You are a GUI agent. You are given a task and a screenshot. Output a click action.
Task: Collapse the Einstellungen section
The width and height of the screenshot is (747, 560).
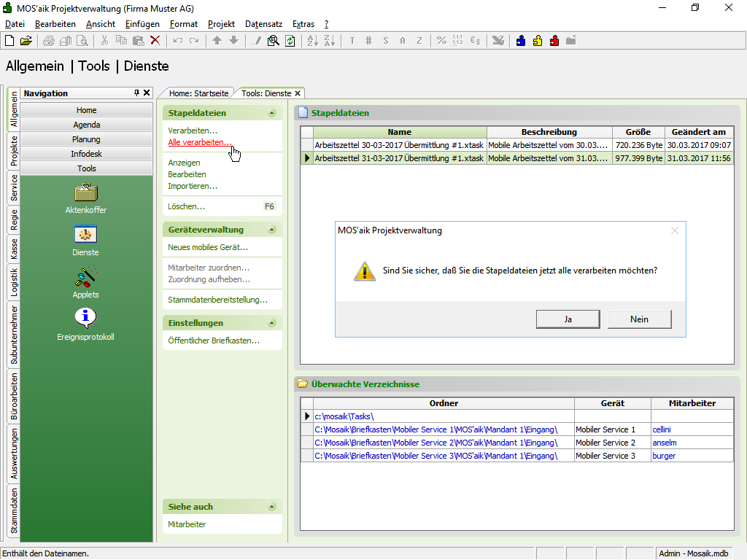[x=272, y=323]
